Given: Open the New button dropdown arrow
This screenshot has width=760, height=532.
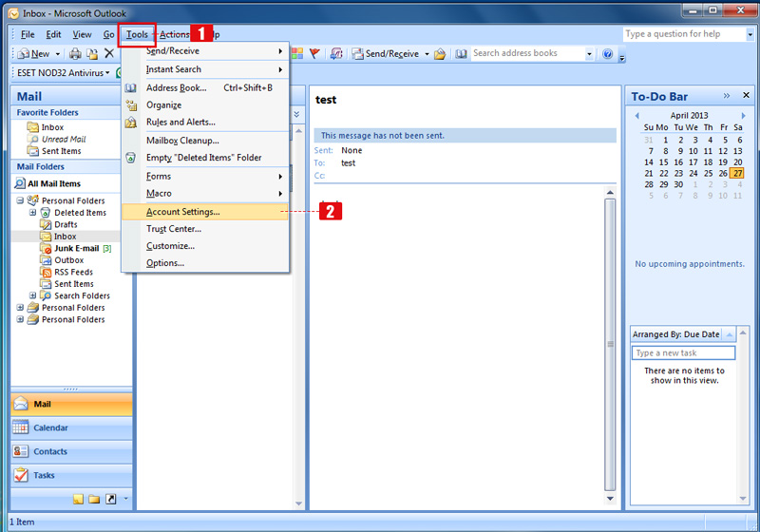Looking at the screenshot, I should [59, 54].
